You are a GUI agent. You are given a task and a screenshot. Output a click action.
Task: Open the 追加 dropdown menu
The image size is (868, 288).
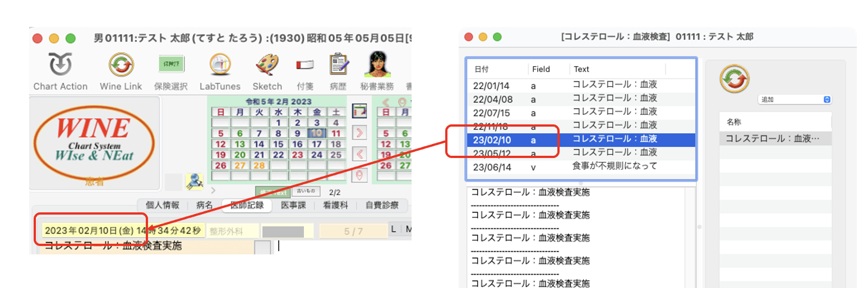point(793,99)
